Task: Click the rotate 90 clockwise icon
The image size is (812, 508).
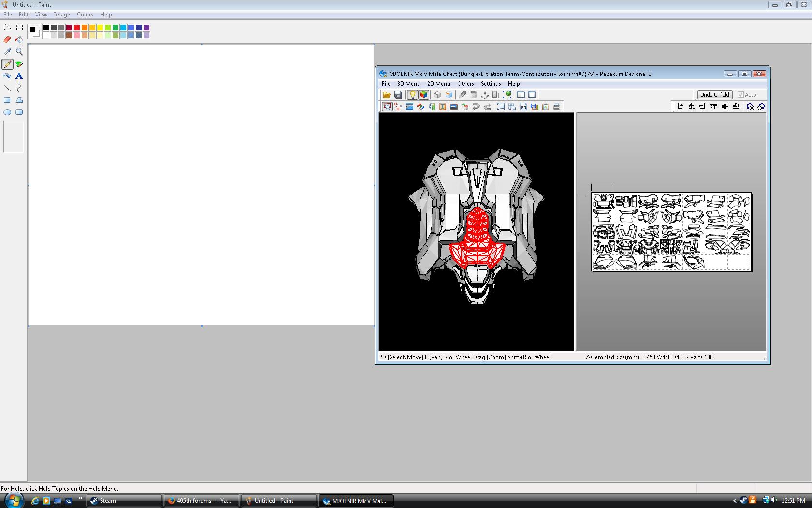Action: click(x=761, y=106)
